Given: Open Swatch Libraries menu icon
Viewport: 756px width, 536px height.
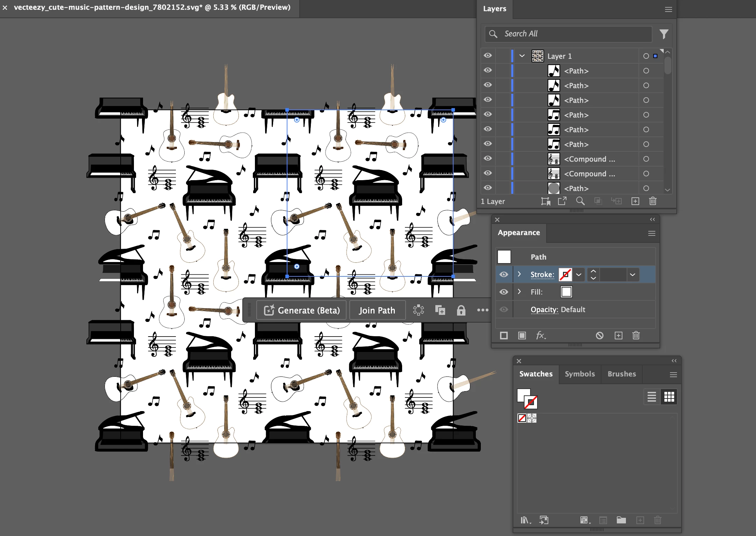Looking at the screenshot, I should coord(525,520).
